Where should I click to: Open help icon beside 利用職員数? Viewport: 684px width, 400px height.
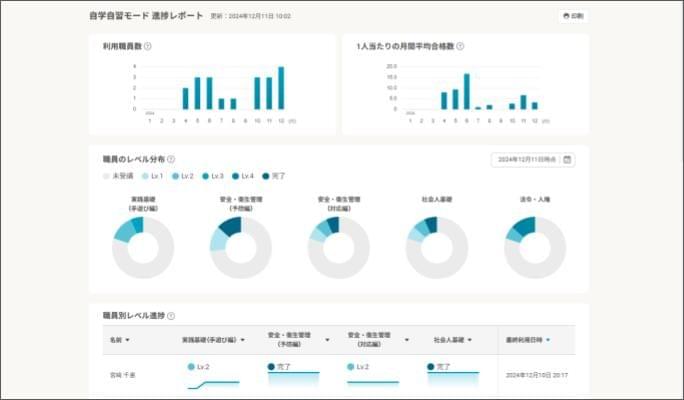click(148, 46)
